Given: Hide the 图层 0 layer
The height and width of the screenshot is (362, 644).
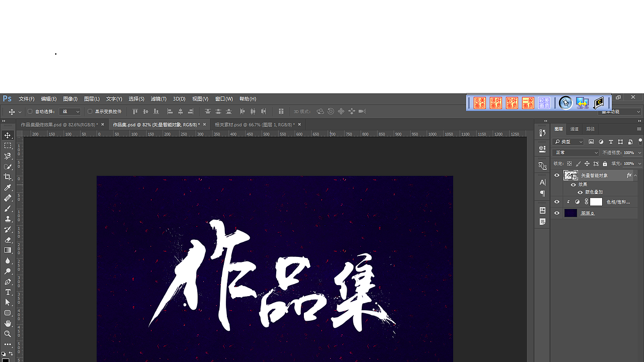Looking at the screenshot, I should 556,213.
